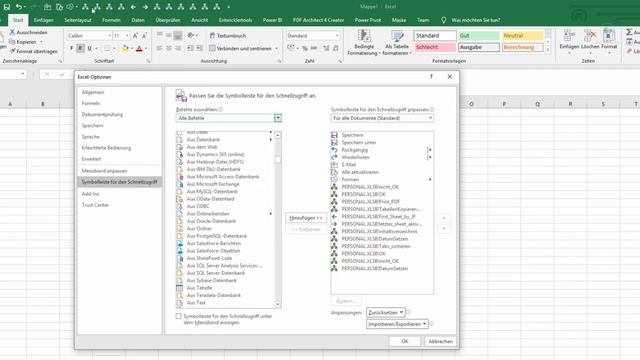Expand the Verbinden und zentrieren dropdown arrow
640x360 pixels.
click(277, 49)
